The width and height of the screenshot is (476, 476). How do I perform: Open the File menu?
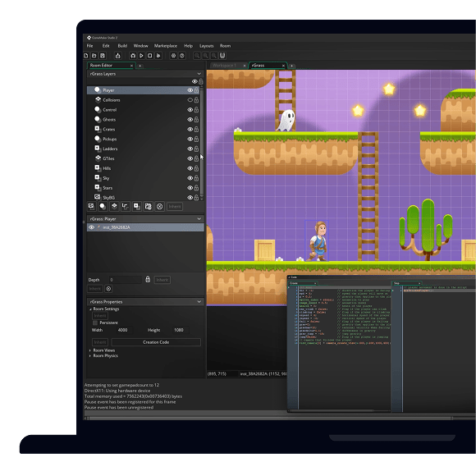pyautogui.click(x=89, y=46)
